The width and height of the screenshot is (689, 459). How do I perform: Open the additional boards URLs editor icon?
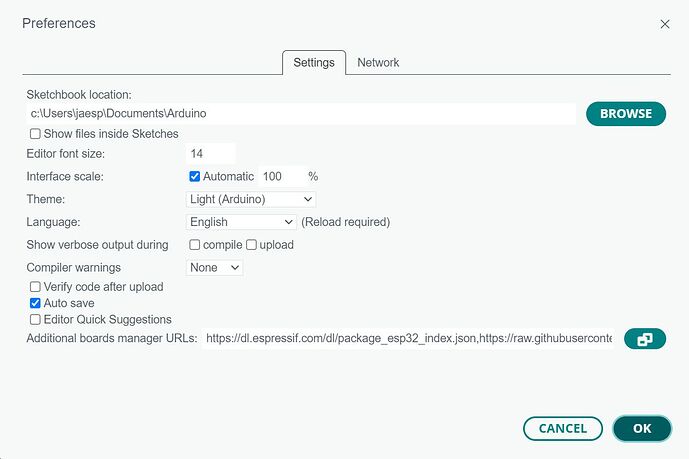tap(645, 339)
